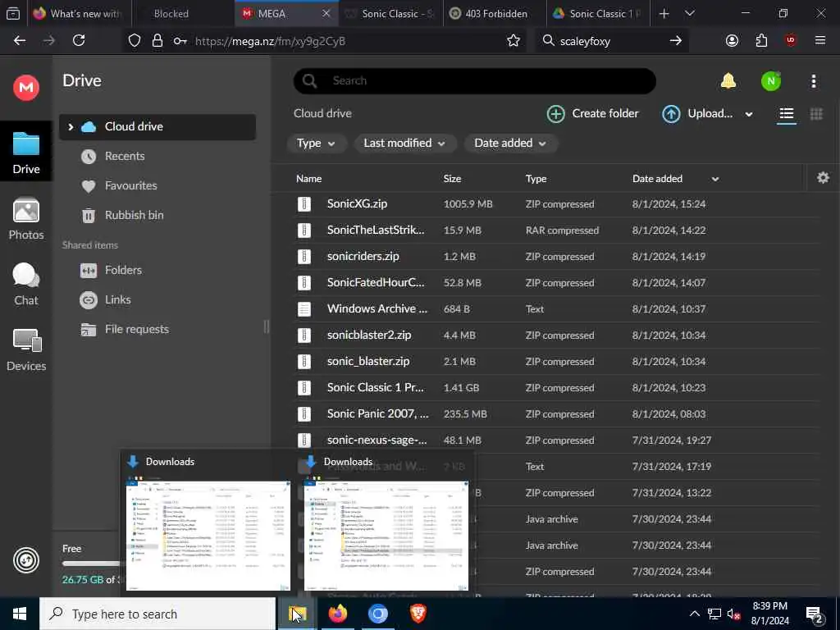Open the Chat section in MEGA sidebar

click(26, 284)
